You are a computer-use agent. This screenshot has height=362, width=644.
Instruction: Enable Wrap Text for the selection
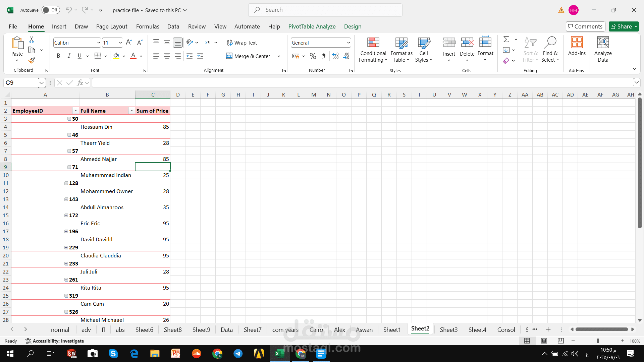point(242,43)
